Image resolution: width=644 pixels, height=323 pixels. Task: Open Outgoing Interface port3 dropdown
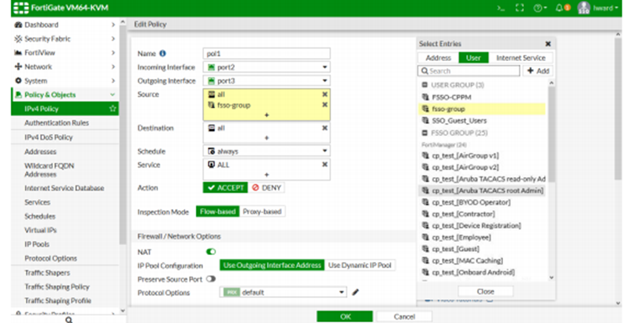click(266, 81)
